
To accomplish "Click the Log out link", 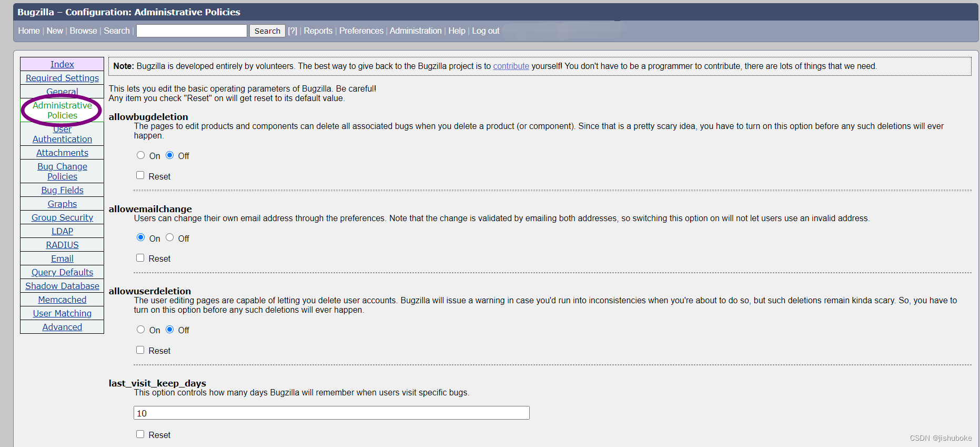I will click(x=486, y=31).
